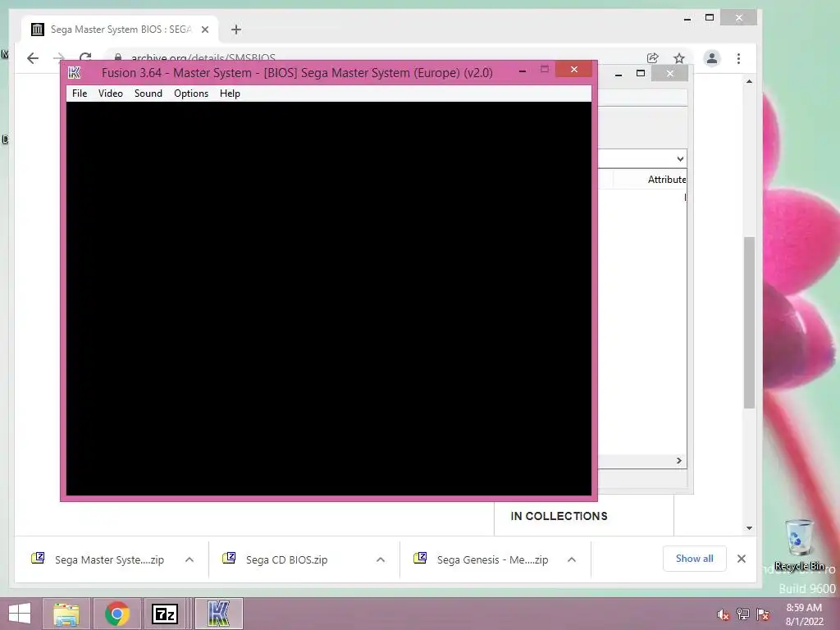Select the Sega Master System BIOS Chrome tab
840x630 pixels.
tap(121, 30)
